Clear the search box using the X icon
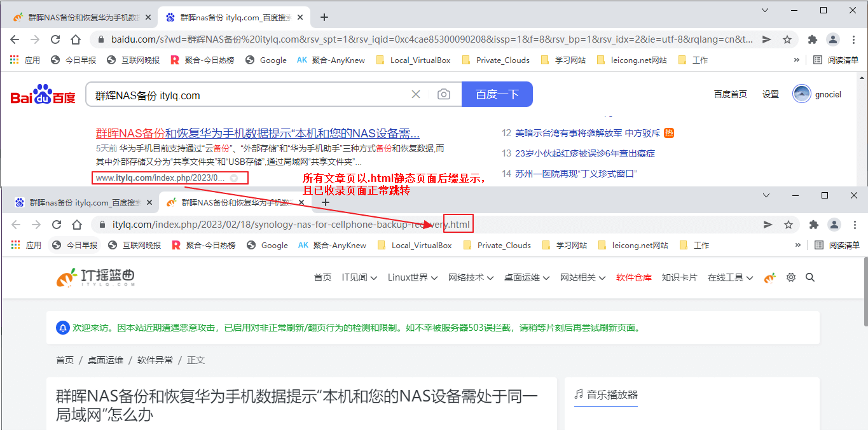This screenshot has height=432, width=868. [416, 94]
